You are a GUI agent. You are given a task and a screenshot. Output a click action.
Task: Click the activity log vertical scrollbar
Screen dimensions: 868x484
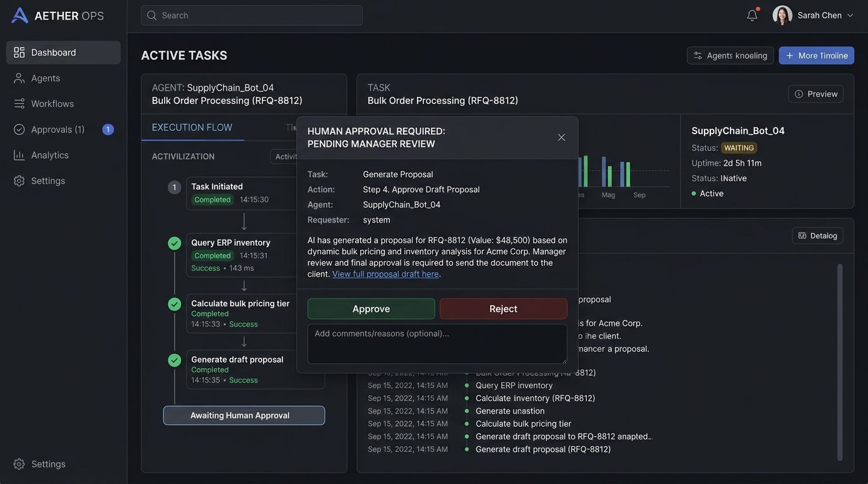[x=839, y=362]
